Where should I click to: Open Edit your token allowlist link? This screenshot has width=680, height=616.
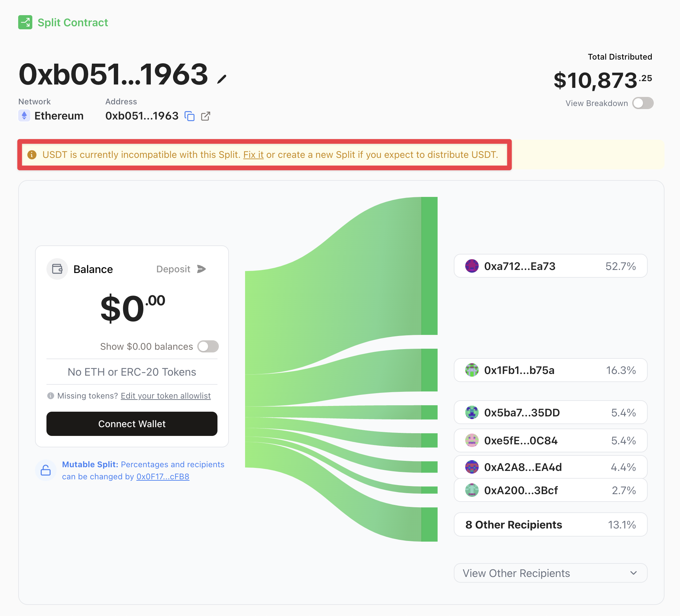[166, 396]
